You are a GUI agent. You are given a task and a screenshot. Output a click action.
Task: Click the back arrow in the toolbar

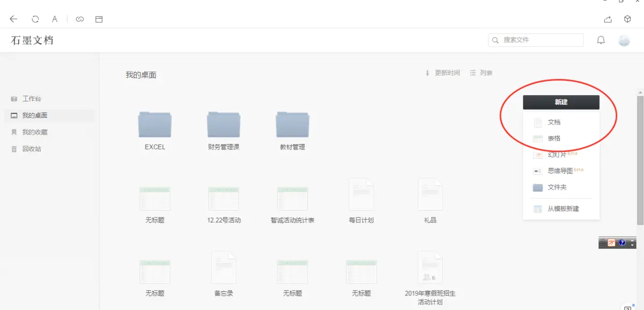tap(13, 19)
